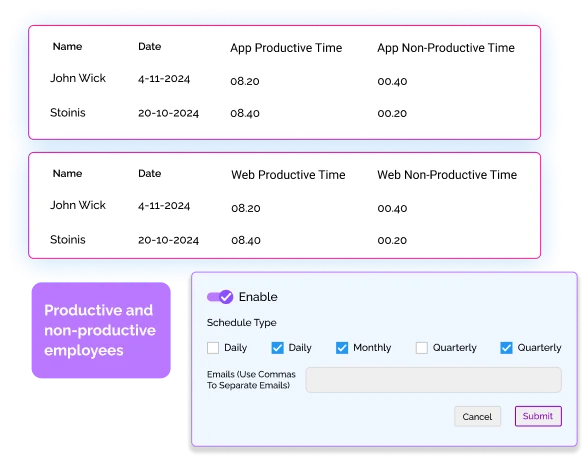This screenshot has width=584, height=457.
Task: Click Stoinis's Web Productive Time '08.40'
Action: pos(246,240)
